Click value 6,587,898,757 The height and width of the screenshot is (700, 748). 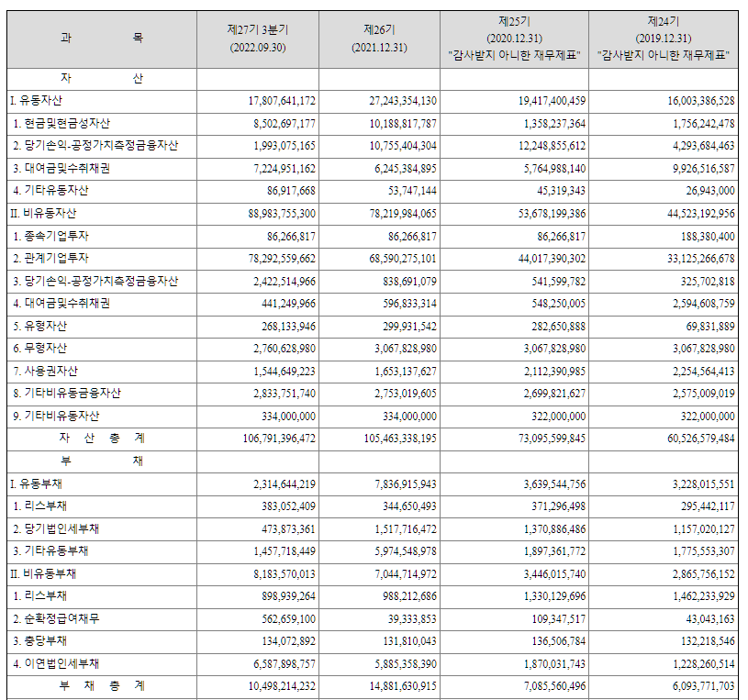(285, 664)
